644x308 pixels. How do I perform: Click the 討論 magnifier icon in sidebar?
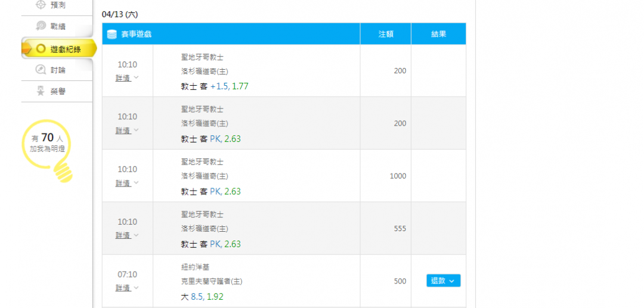[41, 70]
